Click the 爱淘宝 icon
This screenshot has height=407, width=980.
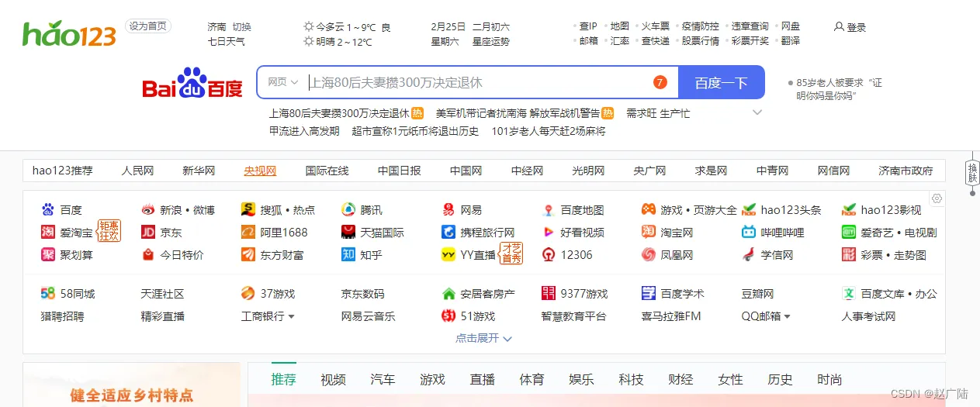[x=48, y=233]
